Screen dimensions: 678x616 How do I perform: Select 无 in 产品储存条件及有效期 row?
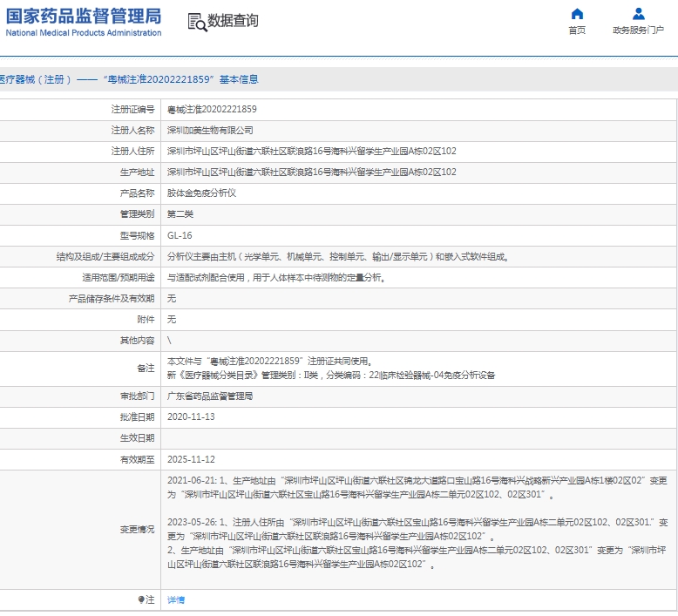172,298
